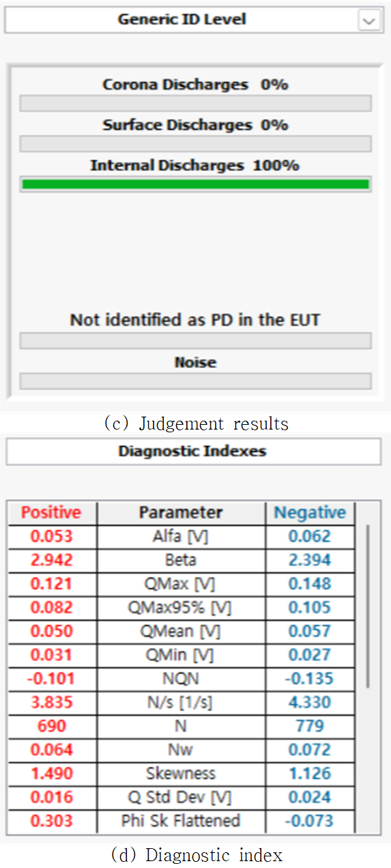Image resolution: width=391 pixels, height=868 pixels.
Task: Click the Negative column header
Action: point(310,513)
